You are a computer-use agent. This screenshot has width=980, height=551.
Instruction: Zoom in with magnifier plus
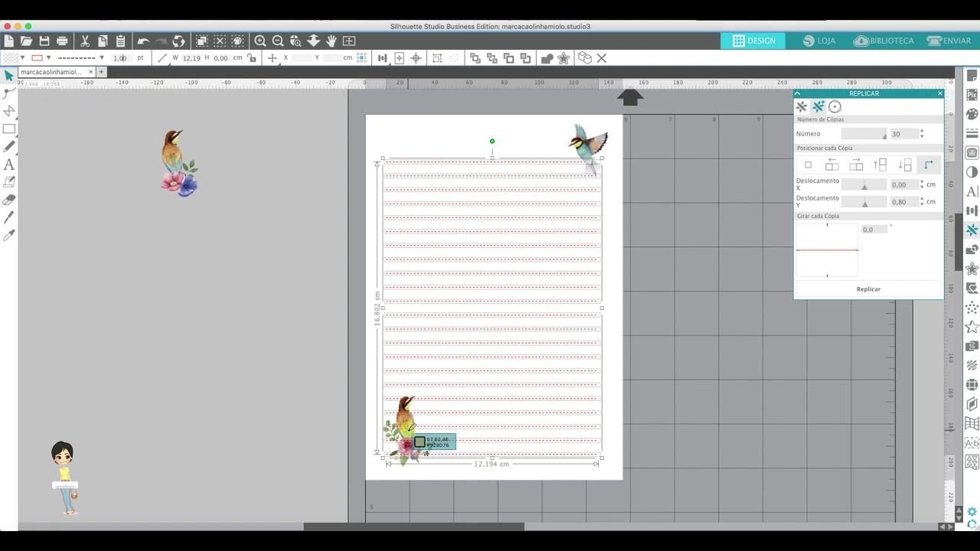pos(260,41)
